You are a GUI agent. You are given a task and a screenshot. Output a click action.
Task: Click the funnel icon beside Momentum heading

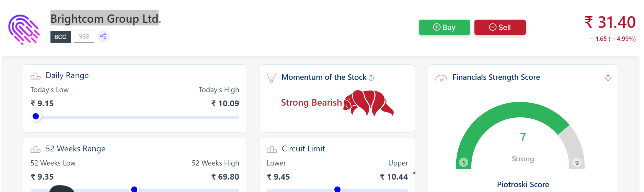tap(271, 78)
